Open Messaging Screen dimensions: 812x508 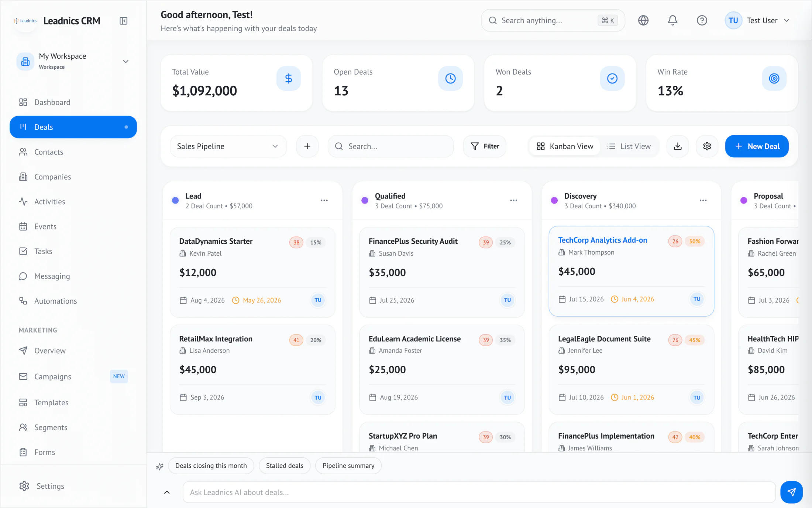tap(73, 276)
